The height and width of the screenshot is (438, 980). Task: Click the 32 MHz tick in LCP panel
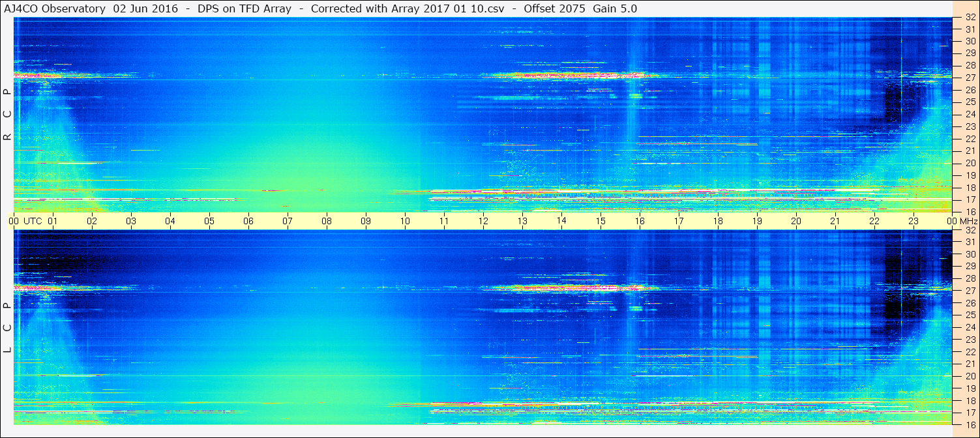970,230
